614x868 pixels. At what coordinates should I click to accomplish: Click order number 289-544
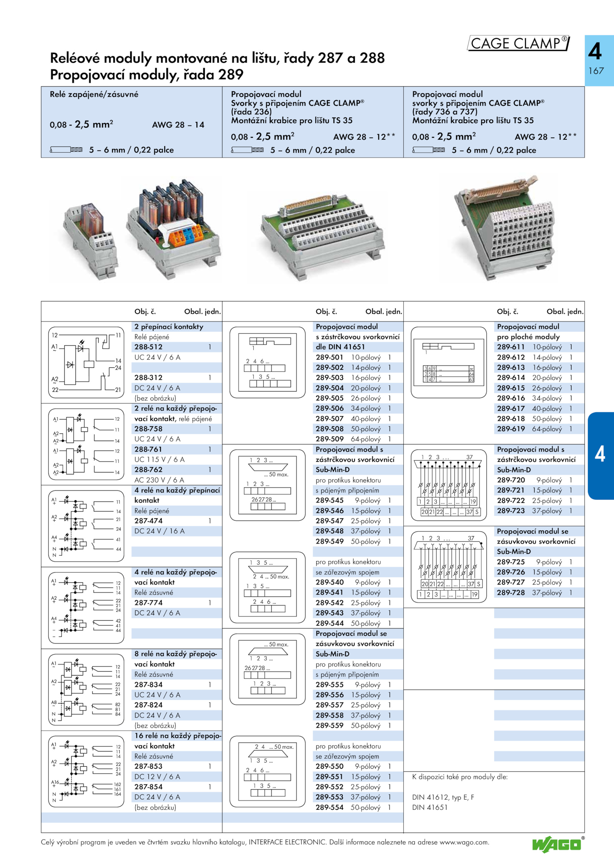point(330,623)
